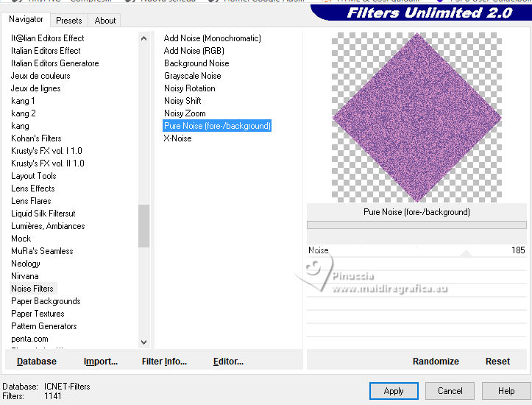The width and height of the screenshot is (532, 405).
Task: Select Kohan's Filters category
Action: pyautogui.click(x=36, y=138)
